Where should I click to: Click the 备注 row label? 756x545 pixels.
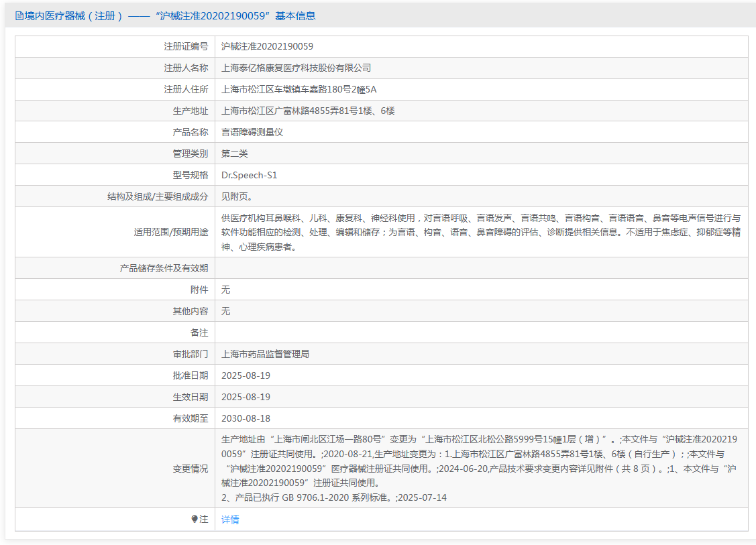coord(199,332)
